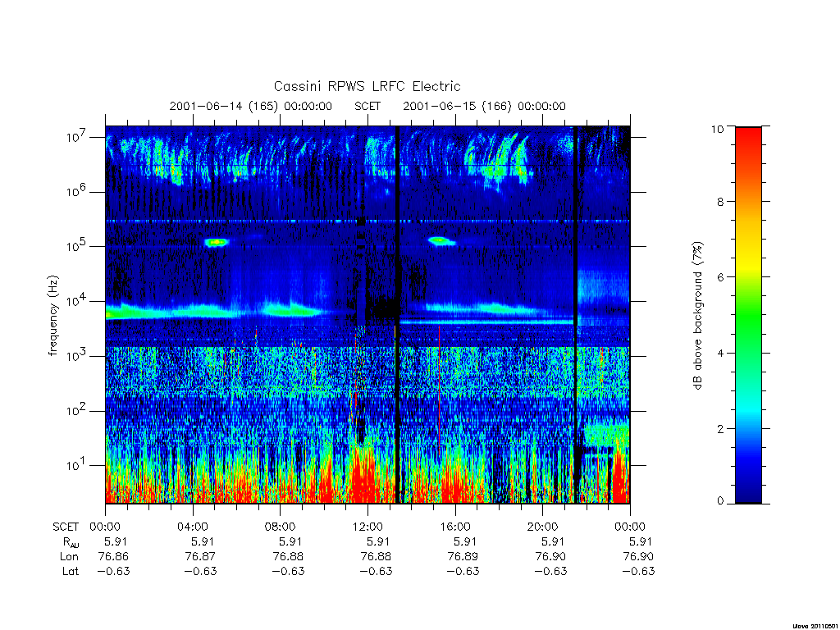The width and height of the screenshot is (840, 630).
Task: Click the Lon value '76.87'
Action: click(x=200, y=557)
